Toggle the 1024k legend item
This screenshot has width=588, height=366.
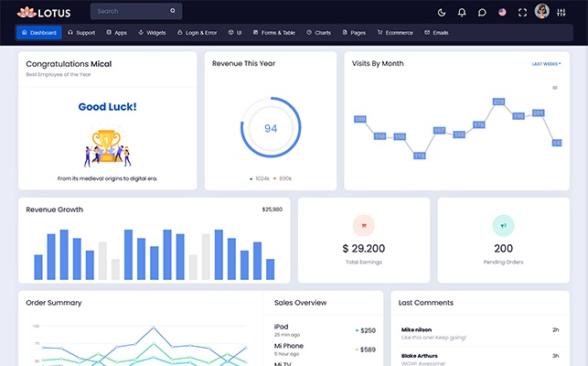(x=262, y=178)
